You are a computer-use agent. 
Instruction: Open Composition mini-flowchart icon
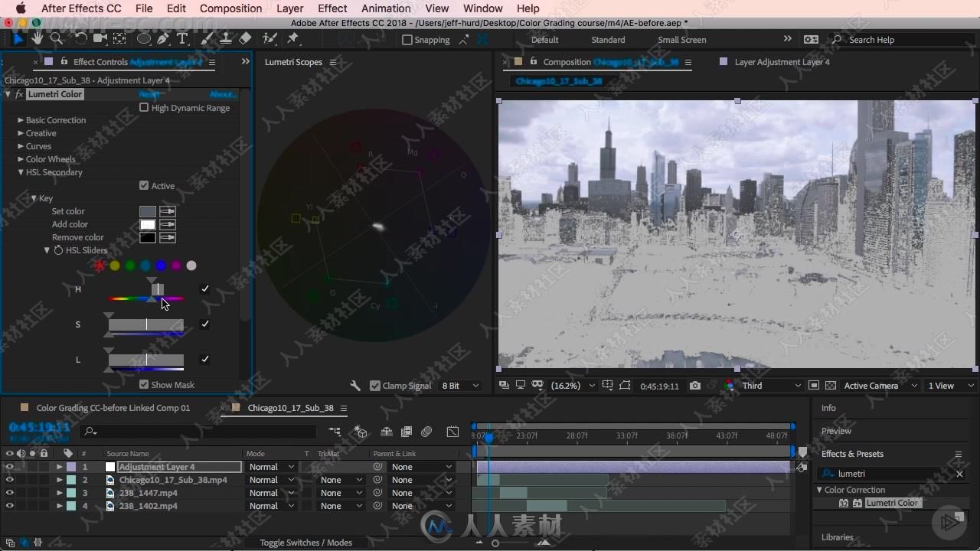pyautogui.click(x=335, y=432)
